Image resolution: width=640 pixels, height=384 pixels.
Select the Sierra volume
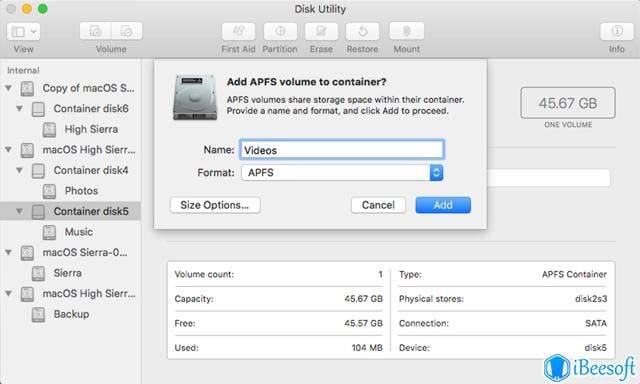pos(68,273)
